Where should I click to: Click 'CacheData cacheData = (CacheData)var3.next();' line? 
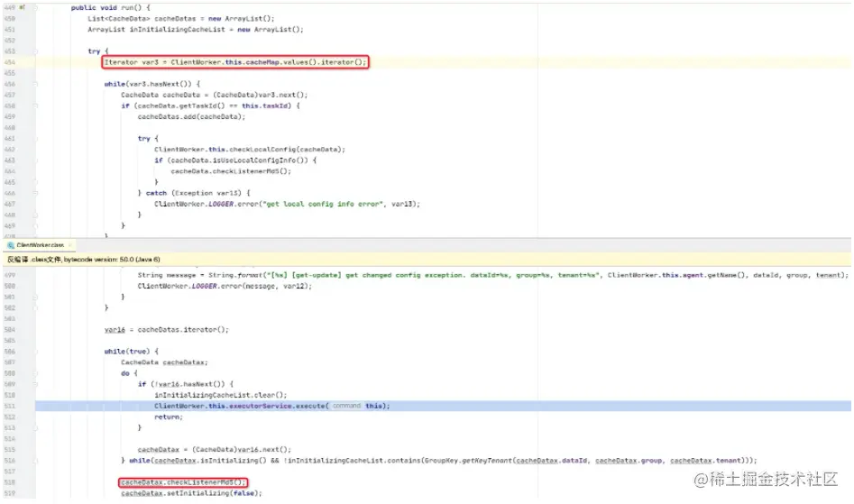point(214,95)
